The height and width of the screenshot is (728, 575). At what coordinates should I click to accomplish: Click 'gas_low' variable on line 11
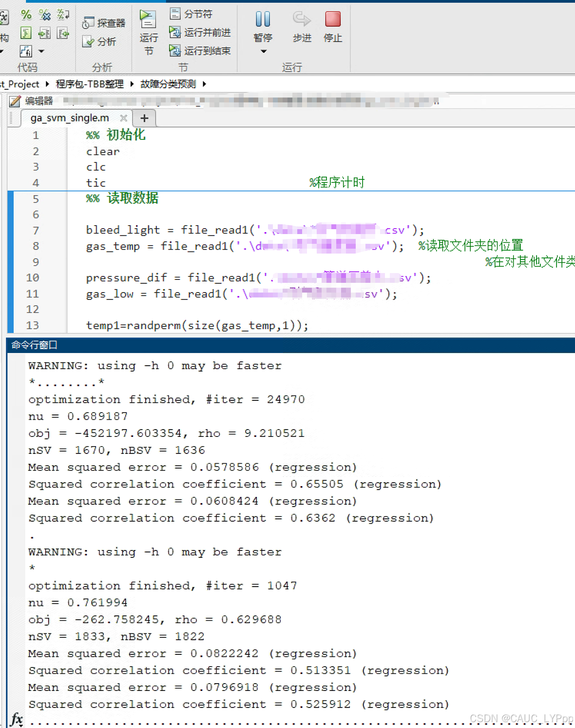point(110,294)
